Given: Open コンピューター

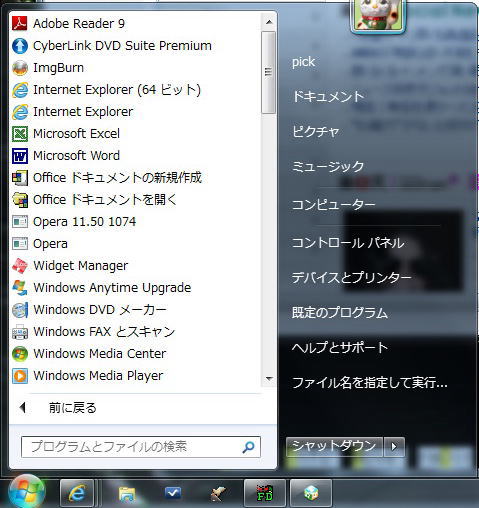Looking at the screenshot, I should tap(333, 204).
